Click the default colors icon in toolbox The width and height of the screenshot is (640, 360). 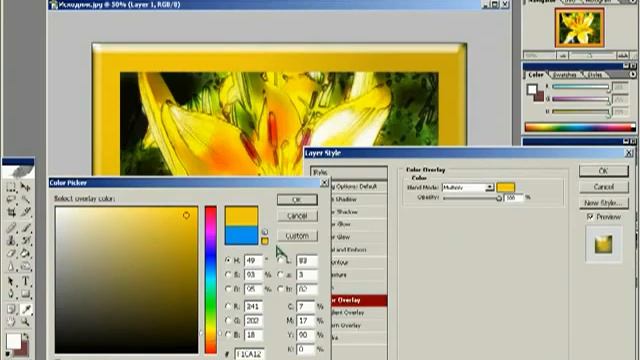pyautogui.click(x=8, y=354)
